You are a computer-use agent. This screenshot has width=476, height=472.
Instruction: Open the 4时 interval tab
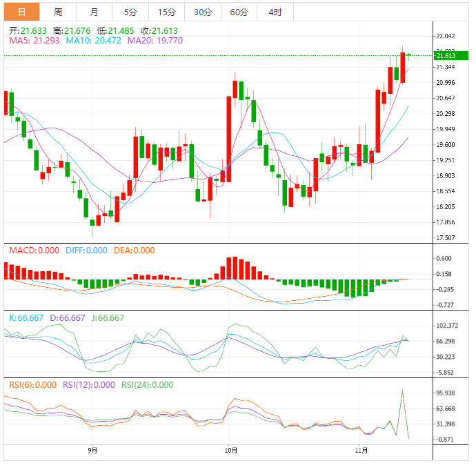(x=275, y=12)
